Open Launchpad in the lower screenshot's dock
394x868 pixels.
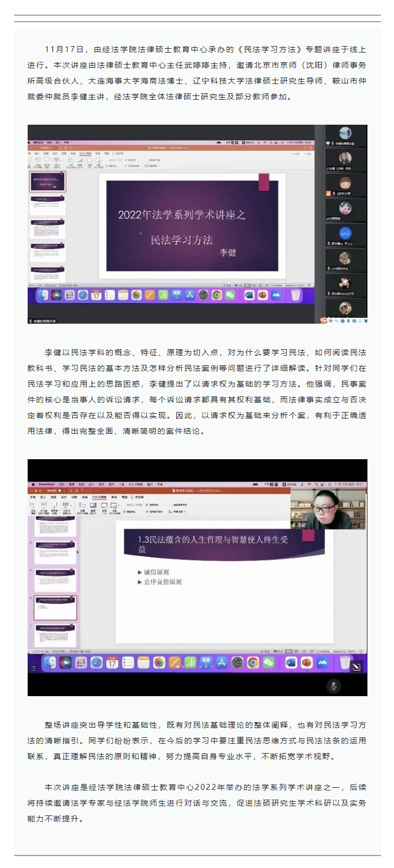click(81, 663)
